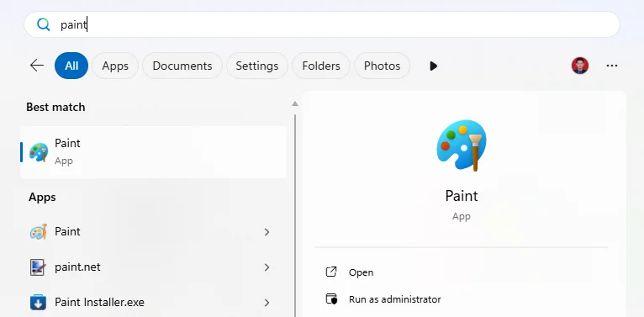This screenshot has height=317, width=644.
Task: Switch to the Photos filter tab
Action: tap(382, 66)
